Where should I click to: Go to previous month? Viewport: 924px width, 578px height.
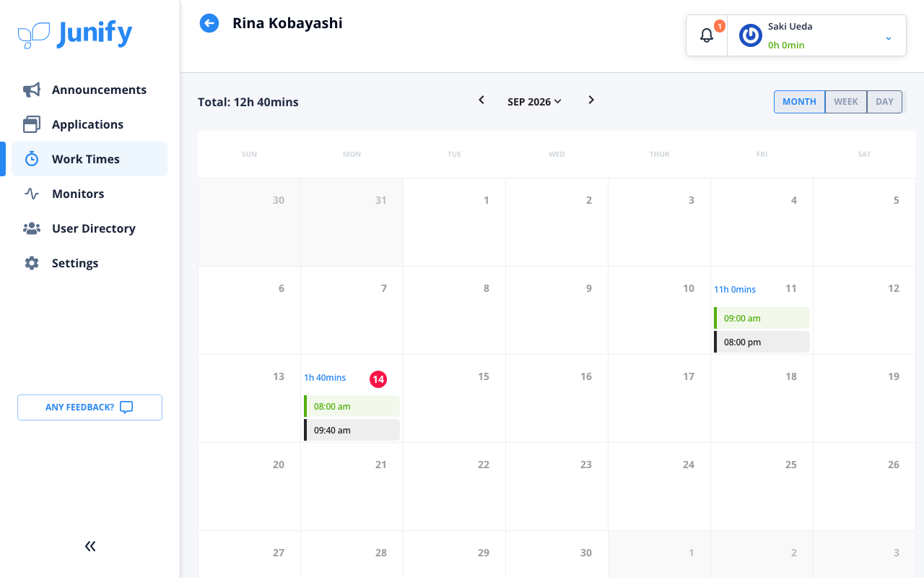coord(481,100)
